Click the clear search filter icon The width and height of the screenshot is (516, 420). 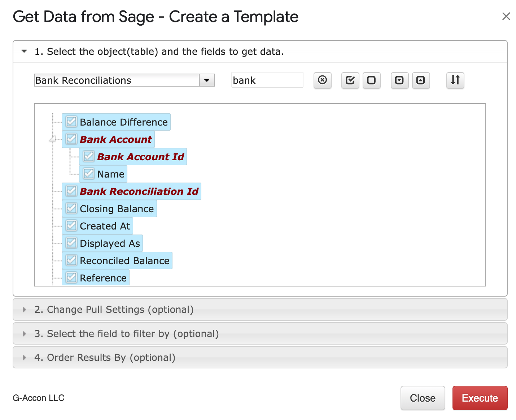(x=322, y=80)
